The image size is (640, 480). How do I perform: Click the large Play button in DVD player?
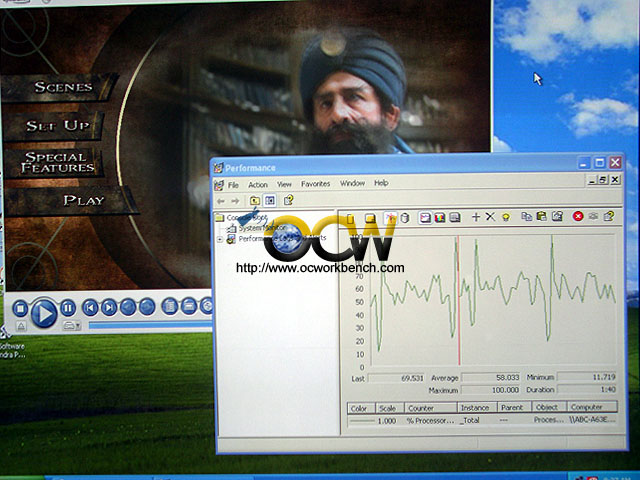point(44,313)
